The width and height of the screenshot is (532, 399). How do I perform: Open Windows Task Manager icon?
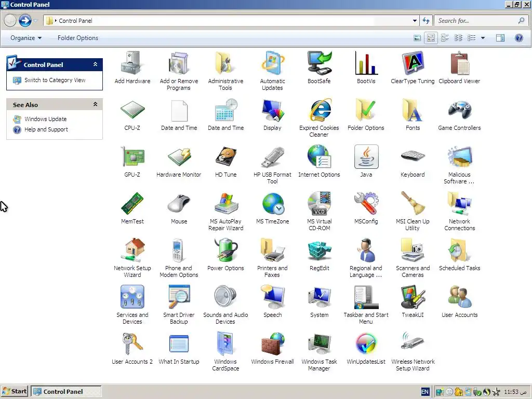pos(319,352)
